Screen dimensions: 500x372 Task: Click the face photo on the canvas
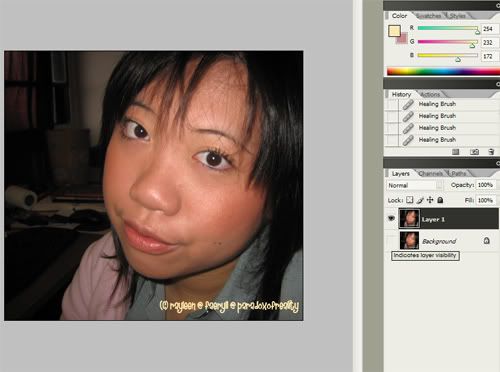point(154,186)
